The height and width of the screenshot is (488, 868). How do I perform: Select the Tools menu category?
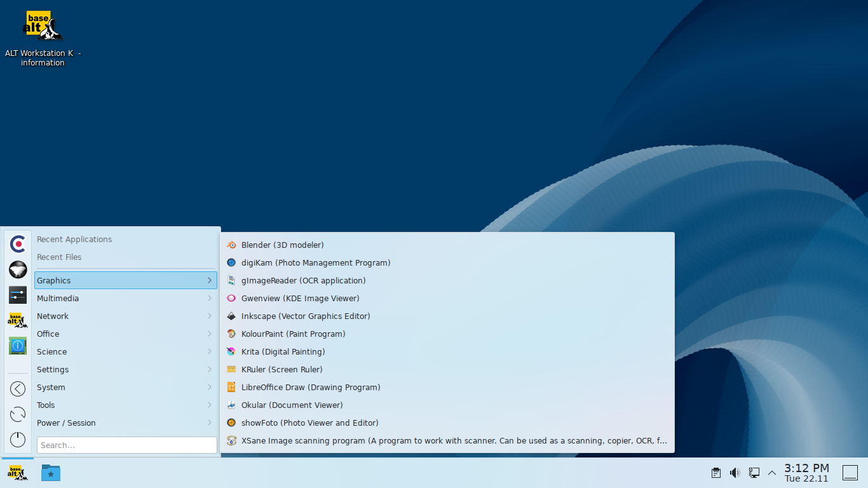point(126,405)
